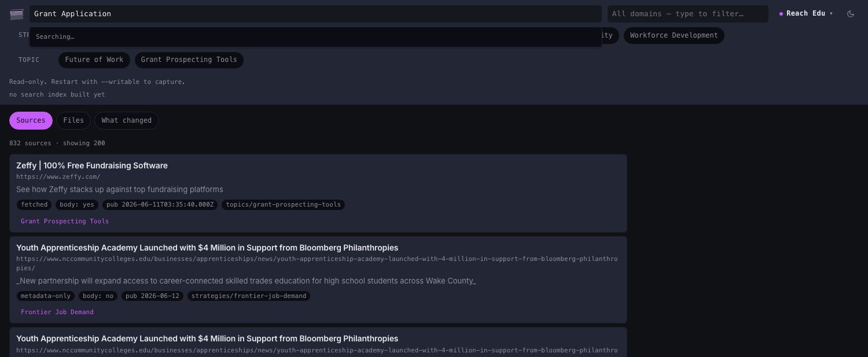This screenshot has height=357, width=868.
Task: Click the All domains filter field
Action: pyautogui.click(x=687, y=14)
